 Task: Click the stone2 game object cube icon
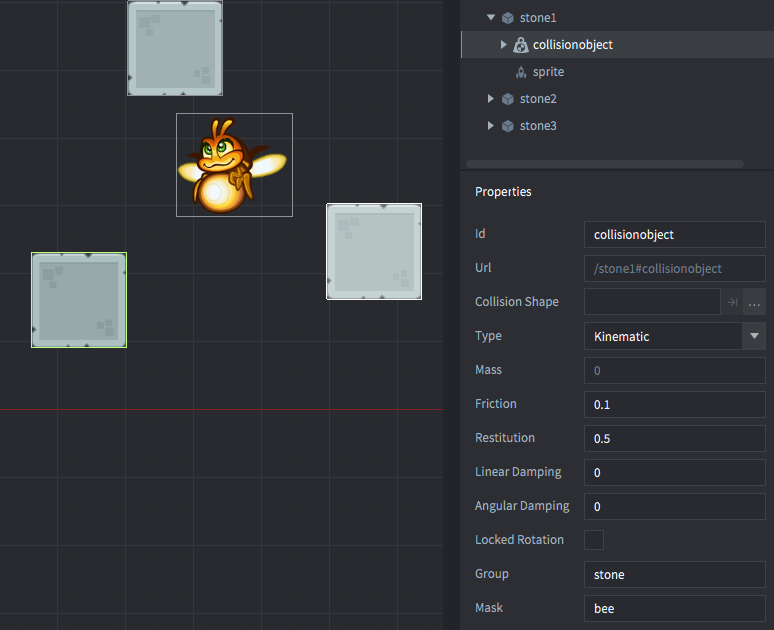point(507,99)
